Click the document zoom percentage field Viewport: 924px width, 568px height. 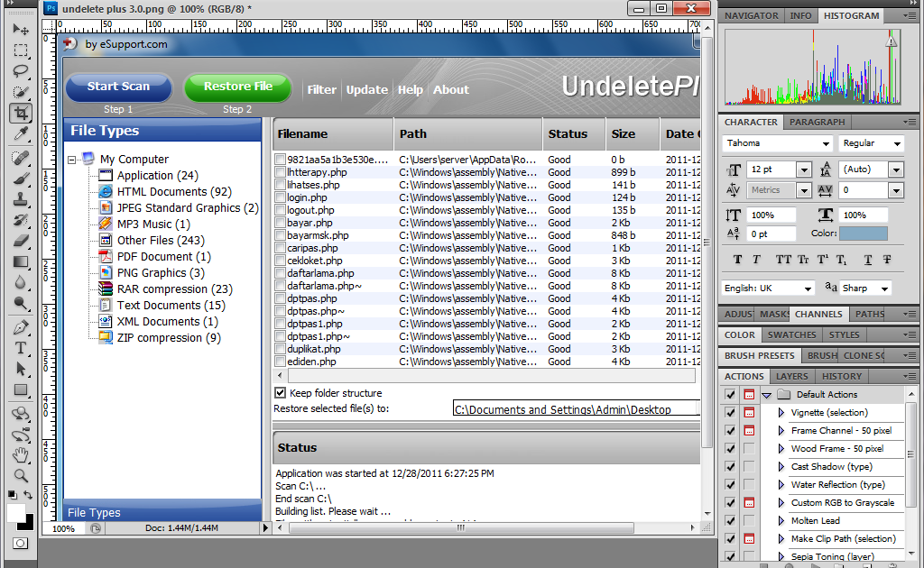[64, 528]
